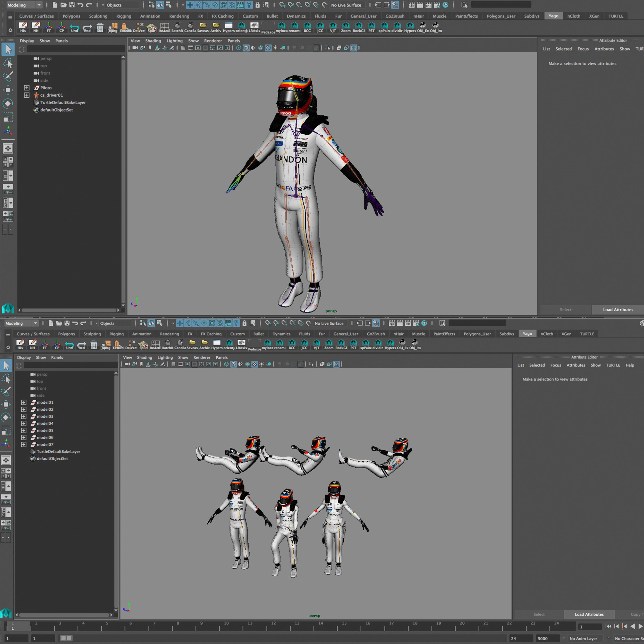Switch to the Rigging shelf tab in upper window
Viewport: 644px width, 644px height.
point(123,16)
